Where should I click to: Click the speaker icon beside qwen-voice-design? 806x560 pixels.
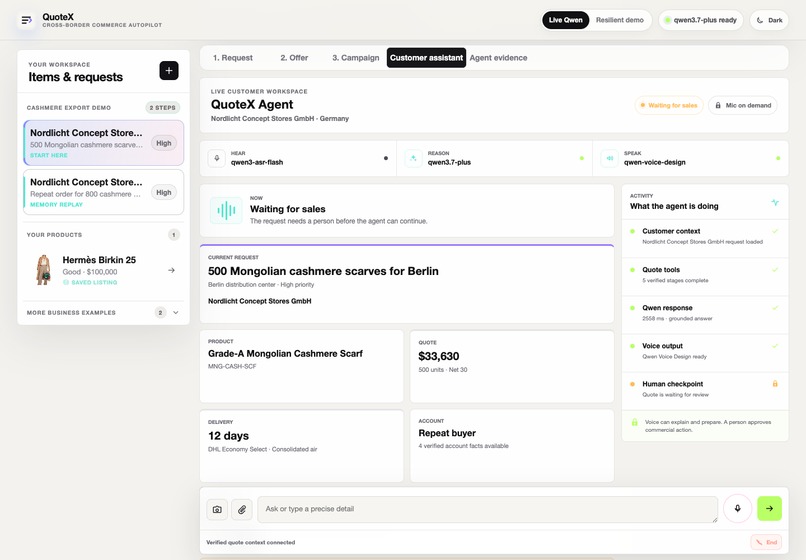click(x=610, y=158)
